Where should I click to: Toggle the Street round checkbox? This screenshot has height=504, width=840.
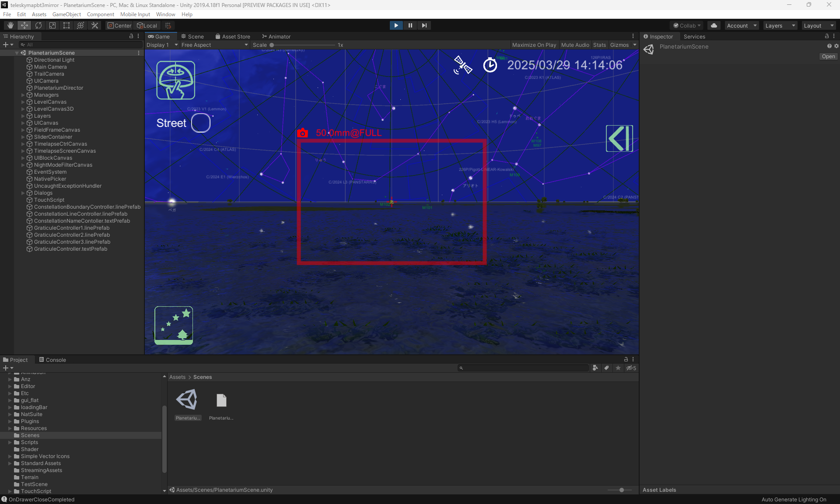point(201,123)
